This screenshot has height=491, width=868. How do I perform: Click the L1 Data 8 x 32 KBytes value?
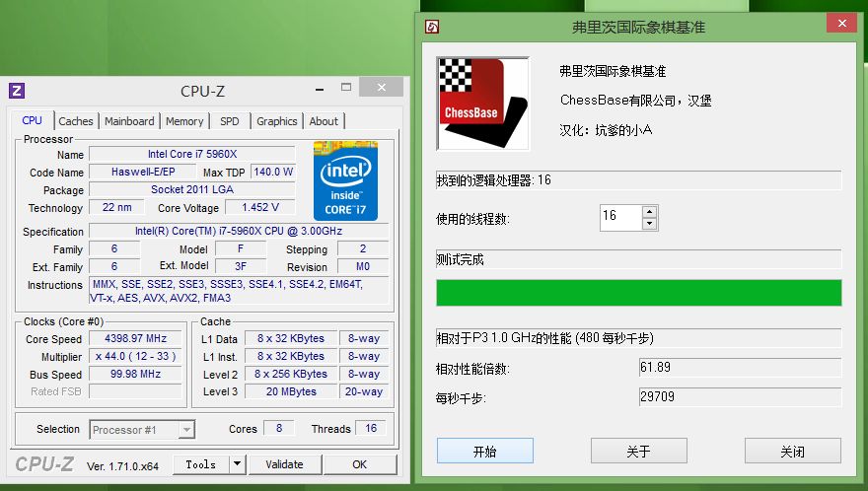[291, 338]
